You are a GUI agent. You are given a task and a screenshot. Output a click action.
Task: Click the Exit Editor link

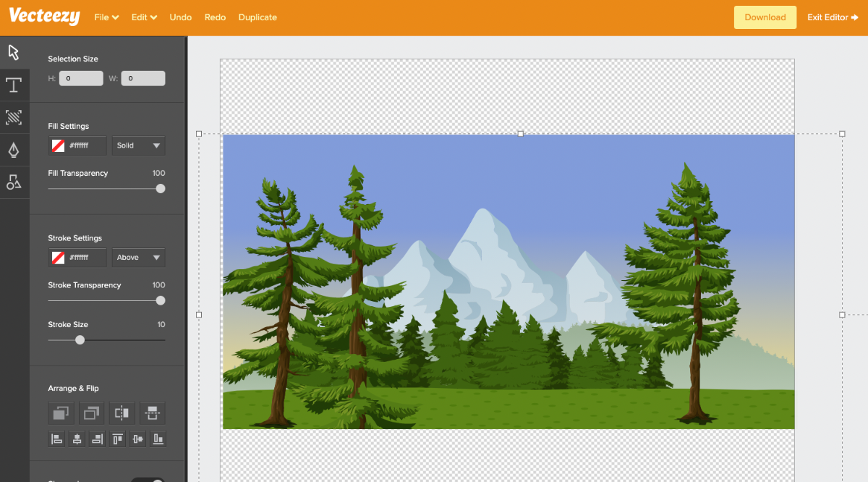(x=833, y=17)
